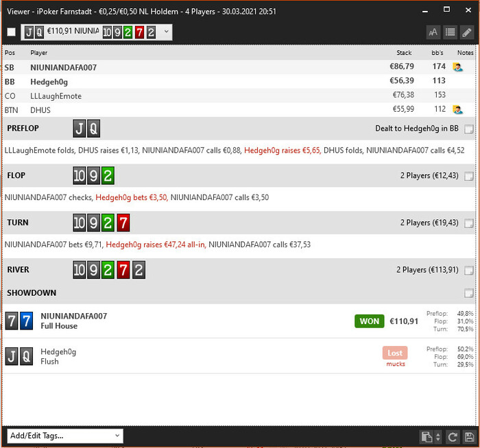The image size is (480, 448).
Task: Click the Full House hand label
Action: (59, 326)
